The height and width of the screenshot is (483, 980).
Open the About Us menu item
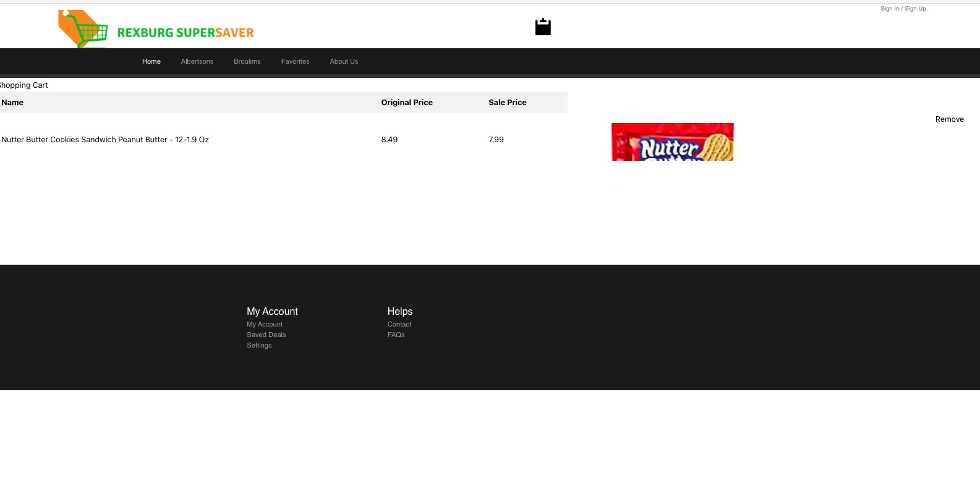344,61
